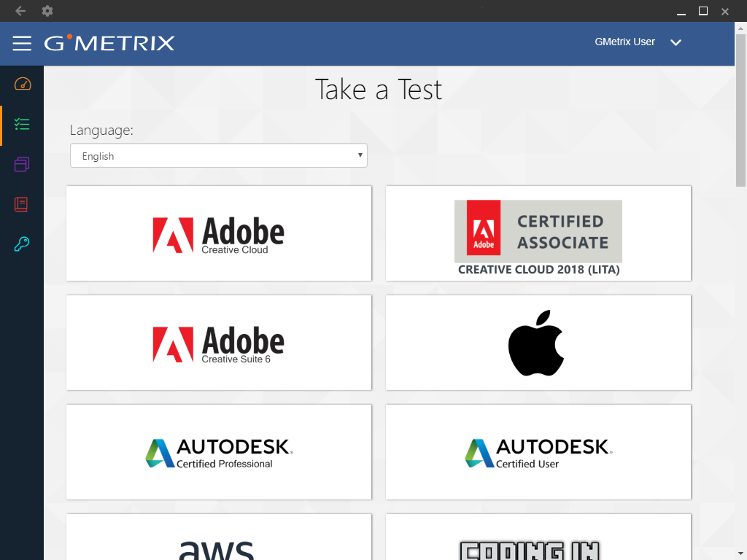This screenshot has width=747, height=560.
Task: Go back with the title bar arrow
Action: click(x=20, y=11)
